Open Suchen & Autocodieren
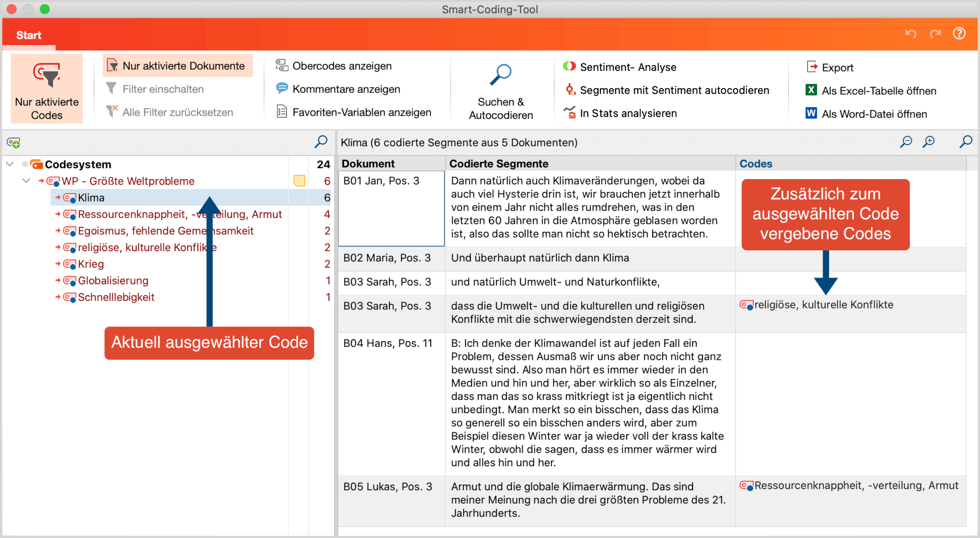Image resolution: width=980 pixels, height=538 pixels. (x=501, y=92)
